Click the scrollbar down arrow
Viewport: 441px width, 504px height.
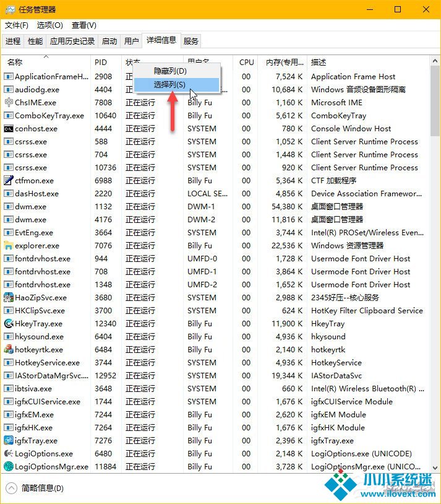[435, 467]
